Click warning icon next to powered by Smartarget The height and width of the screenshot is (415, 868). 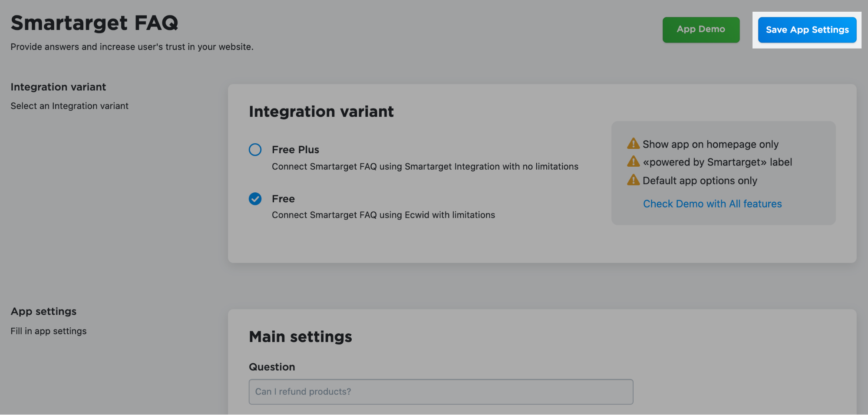coord(634,161)
